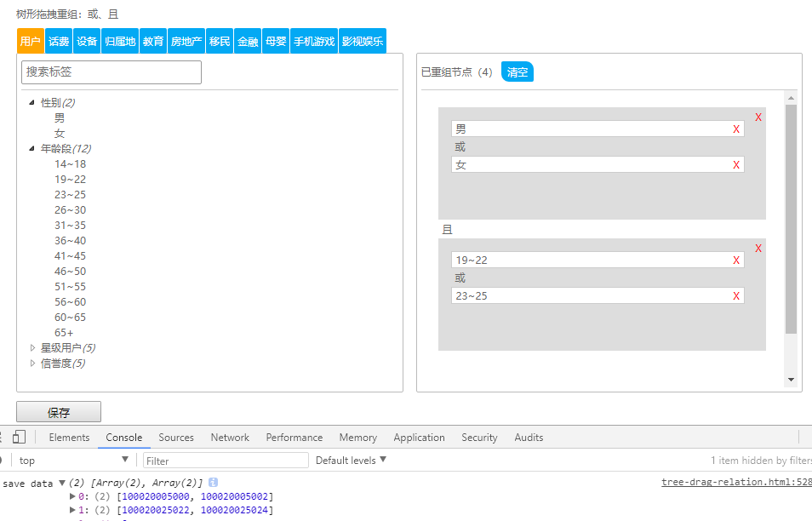Open the Default levels dropdown
The height and width of the screenshot is (521, 812).
pyautogui.click(x=351, y=460)
